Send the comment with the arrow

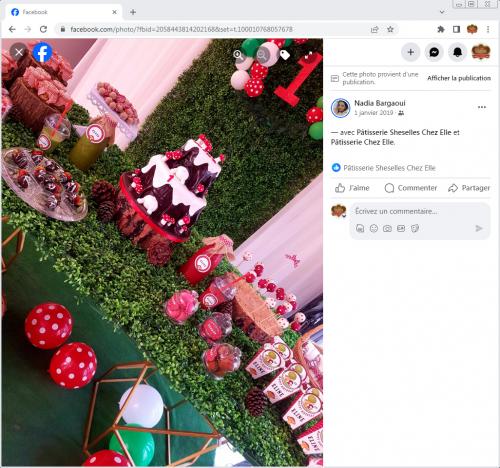point(479,228)
